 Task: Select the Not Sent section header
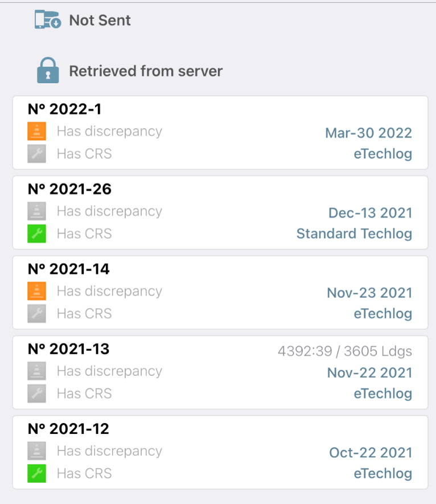click(x=100, y=21)
